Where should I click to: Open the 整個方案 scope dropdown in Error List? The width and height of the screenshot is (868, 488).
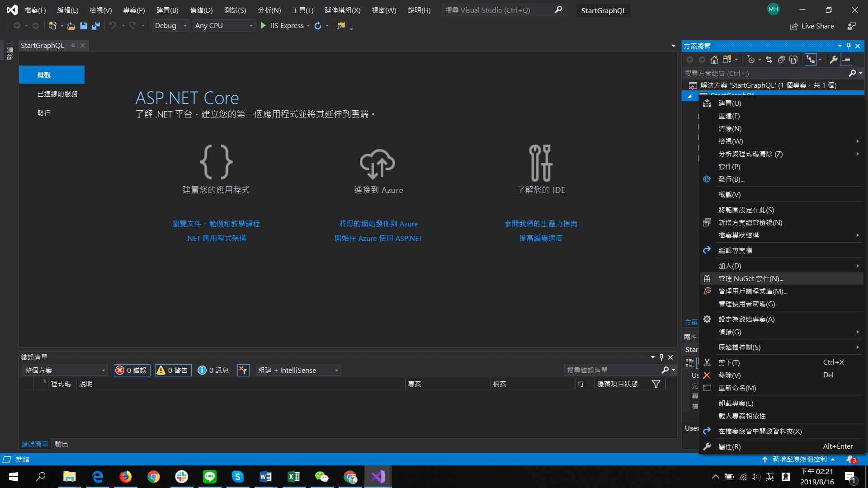[65, 371]
